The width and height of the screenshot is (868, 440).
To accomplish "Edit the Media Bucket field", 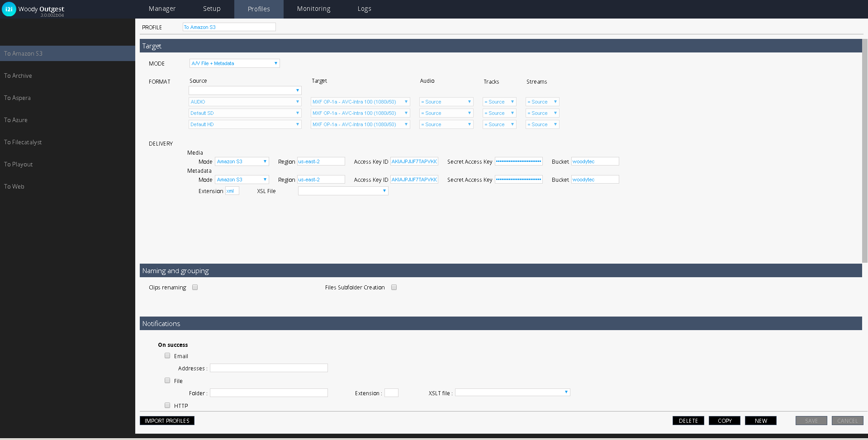I will pyautogui.click(x=595, y=161).
